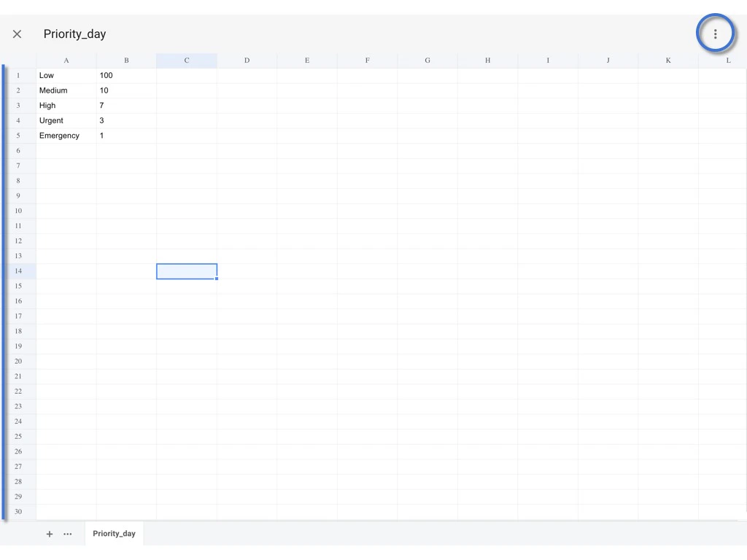Select the cell with value 7
The height and width of the screenshot is (560, 747).
[126, 105]
